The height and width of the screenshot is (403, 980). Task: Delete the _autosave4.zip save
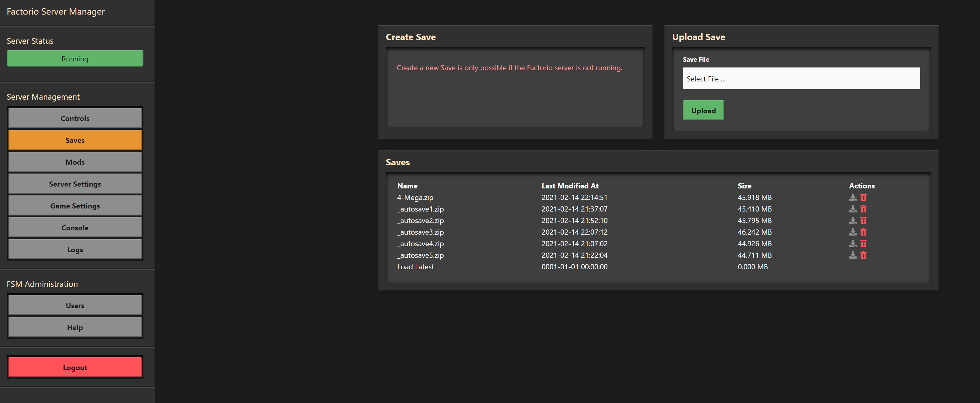(x=863, y=243)
